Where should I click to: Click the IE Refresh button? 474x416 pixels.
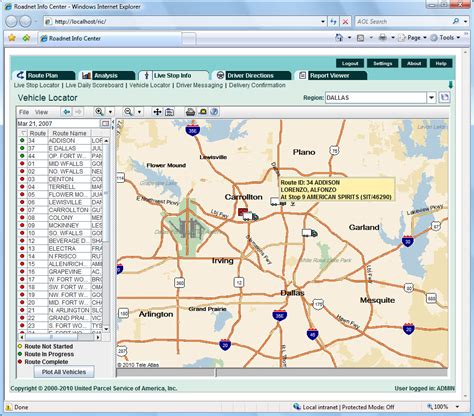coord(333,22)
